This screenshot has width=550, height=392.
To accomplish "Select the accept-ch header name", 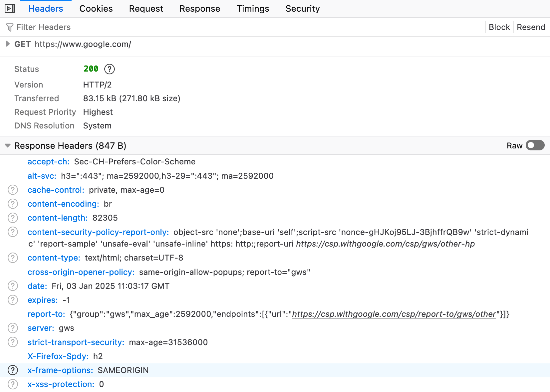I will tap(49, 162).
